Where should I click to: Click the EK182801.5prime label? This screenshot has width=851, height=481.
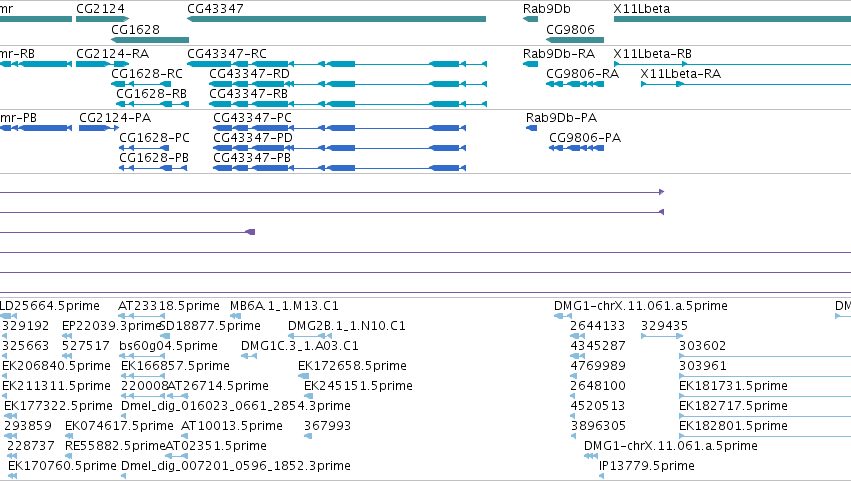(x=733, y=426)
